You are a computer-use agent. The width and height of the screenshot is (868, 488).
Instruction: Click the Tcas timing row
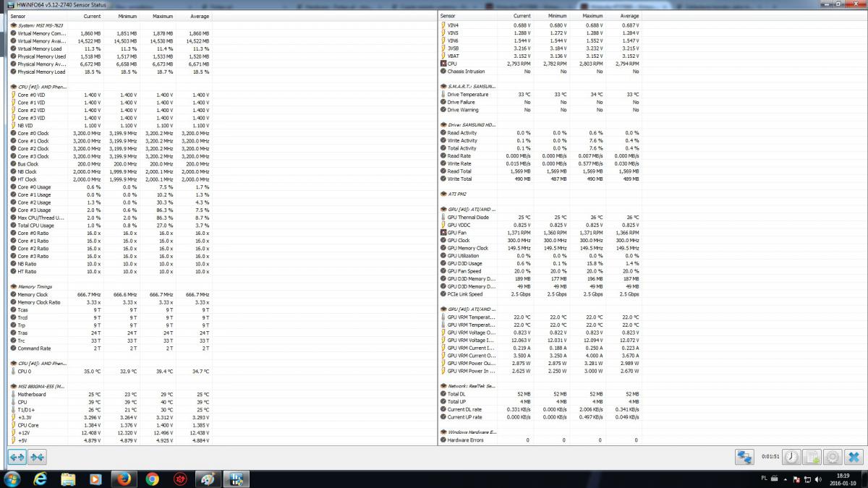pos(111,310)
